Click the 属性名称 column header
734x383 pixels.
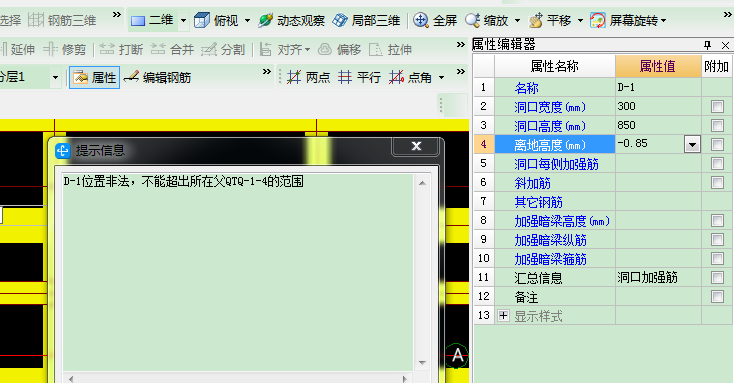555,66
